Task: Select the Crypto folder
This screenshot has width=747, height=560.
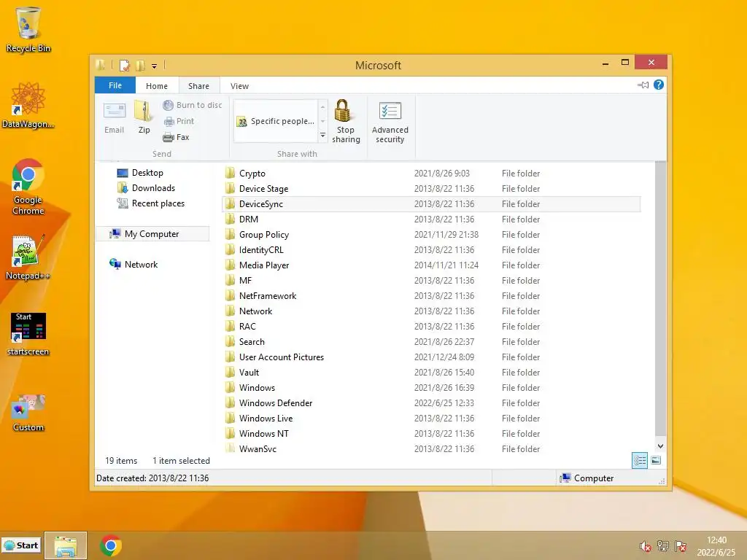Action: [431, 174]
